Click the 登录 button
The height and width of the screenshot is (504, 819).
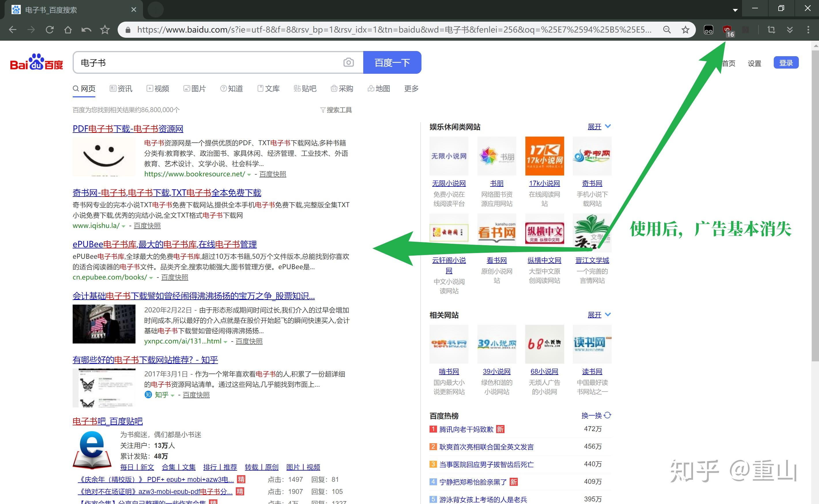pos(786,63)
